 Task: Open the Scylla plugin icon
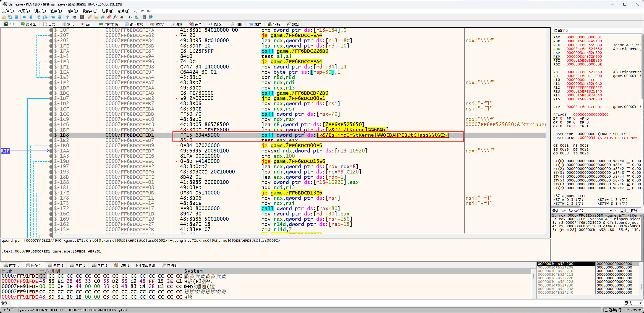82,17
